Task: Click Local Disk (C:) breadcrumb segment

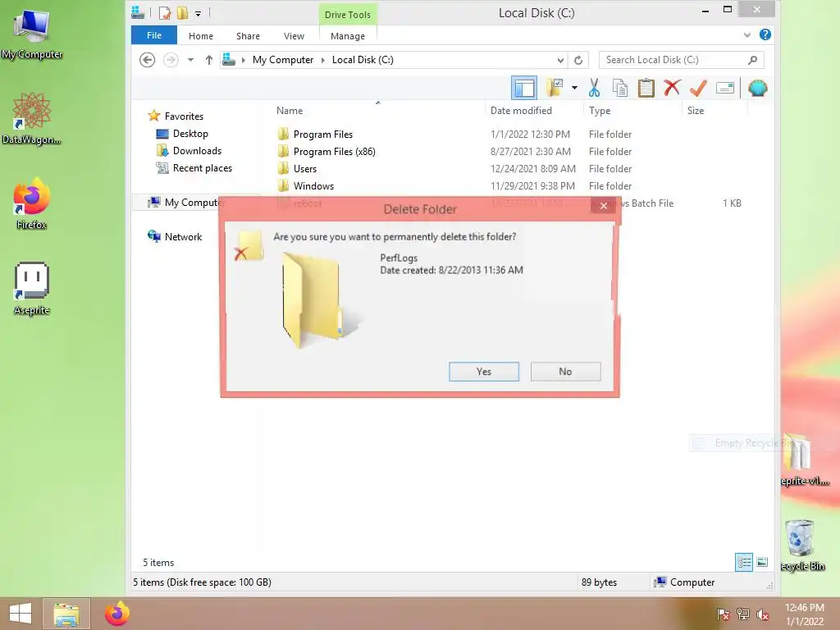Action: (x=363, y=60)
